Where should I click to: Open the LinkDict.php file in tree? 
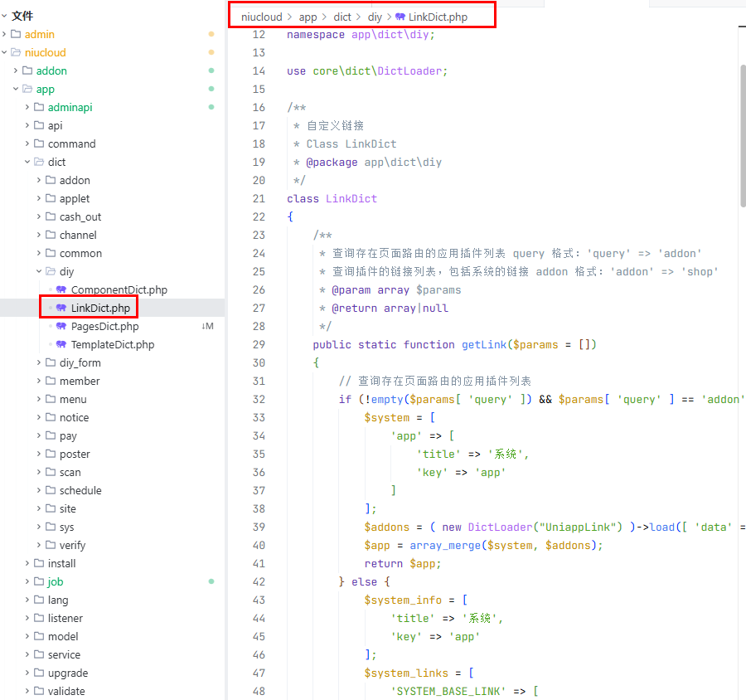point(99,308)
